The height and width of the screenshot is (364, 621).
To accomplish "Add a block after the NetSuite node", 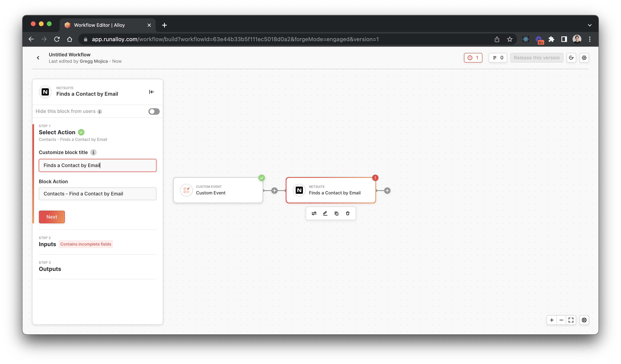I will [387, 191].
